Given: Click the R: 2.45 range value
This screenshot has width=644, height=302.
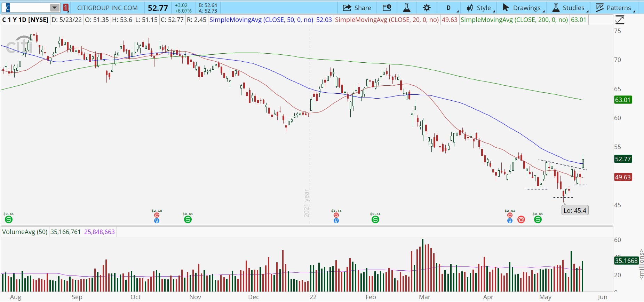Looking at the screenshot, I should click(x=197, y=20).
